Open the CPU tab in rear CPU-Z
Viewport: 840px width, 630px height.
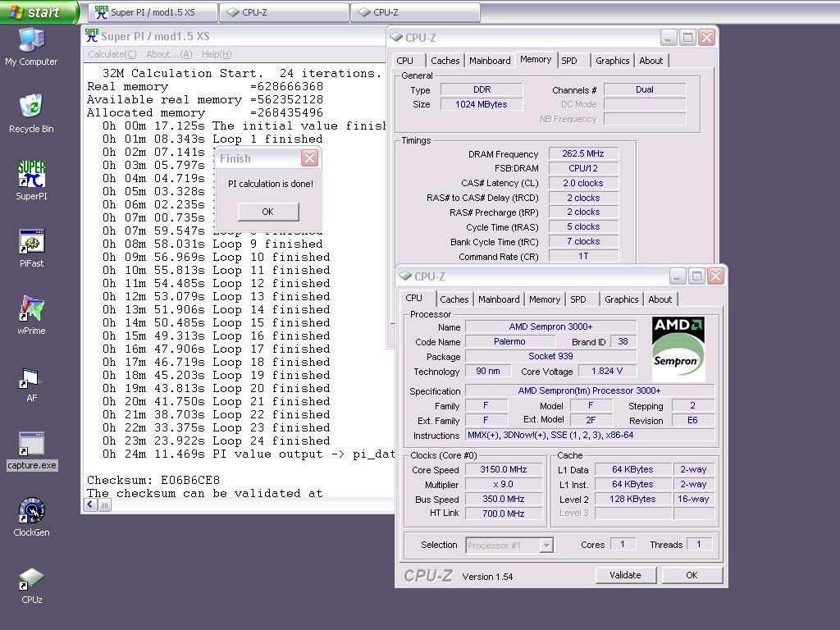404,61
